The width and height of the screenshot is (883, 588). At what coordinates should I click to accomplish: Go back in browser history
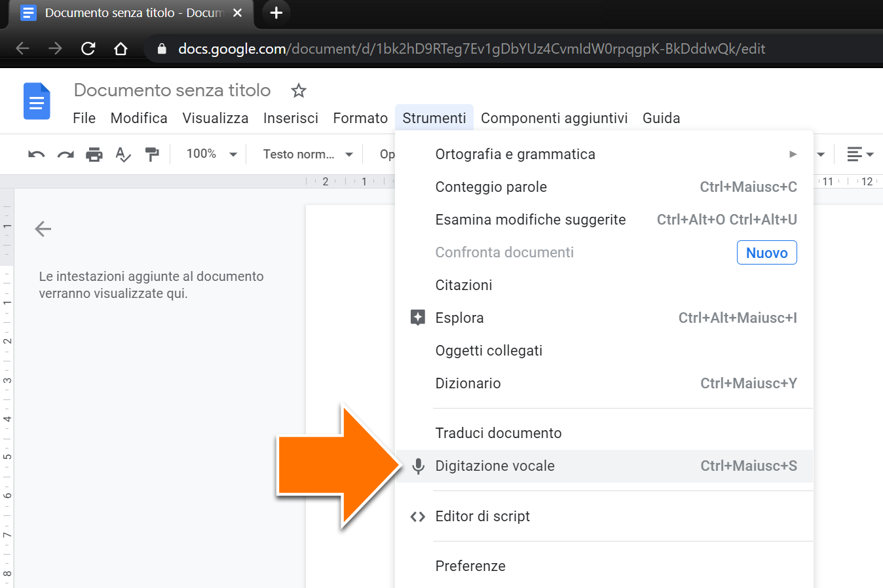tap(22, 48)
